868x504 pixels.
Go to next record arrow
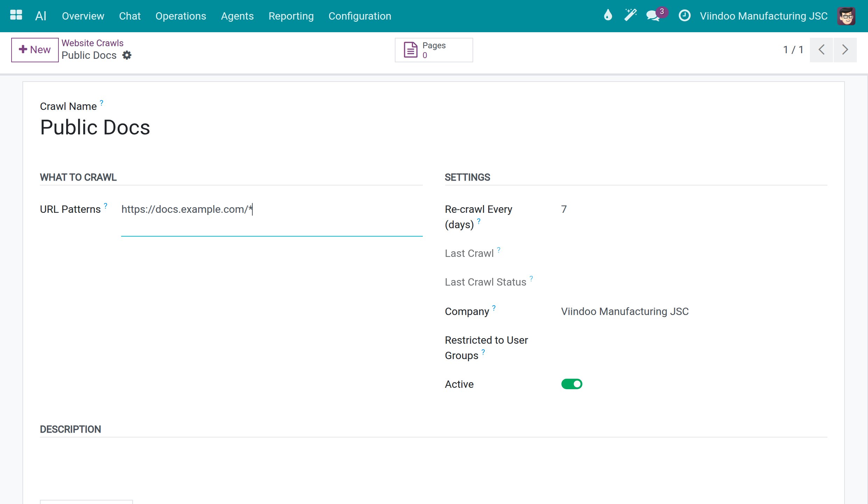pyautogui.click(x=845, y=50)
